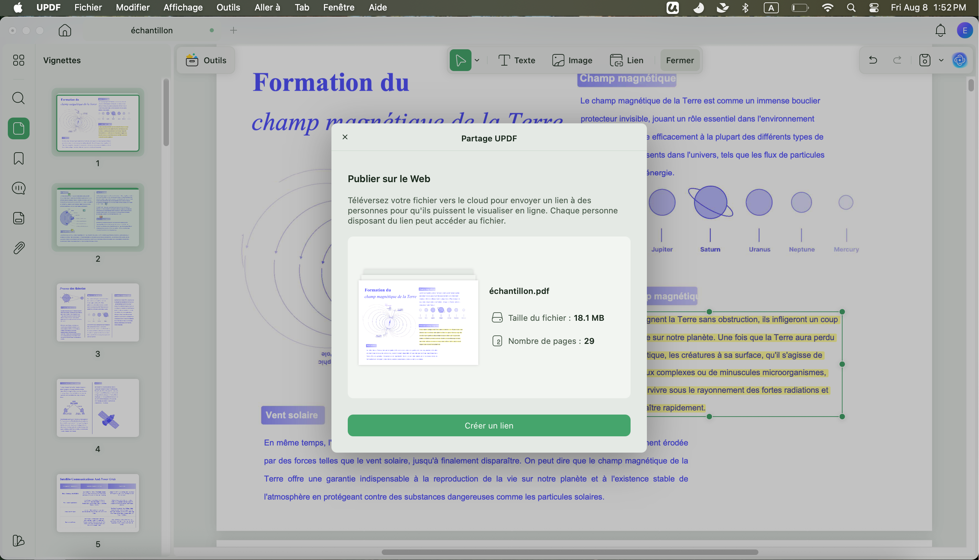
Task: Click the Créer un lien button
Action: (489, 425)
